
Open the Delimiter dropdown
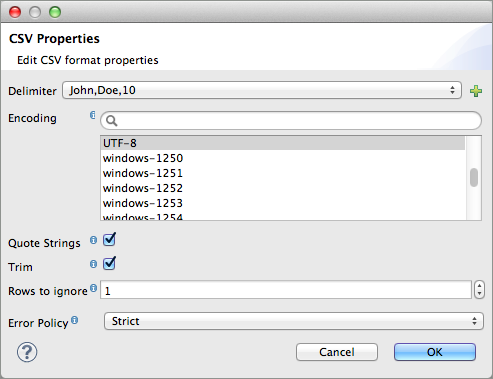coord(262,90)
